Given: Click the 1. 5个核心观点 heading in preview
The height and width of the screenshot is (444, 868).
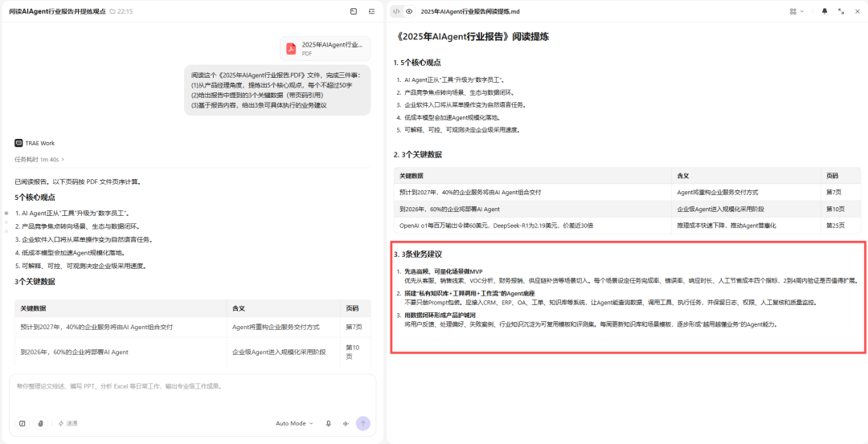Looking at the screenshot, I should 417,63.
